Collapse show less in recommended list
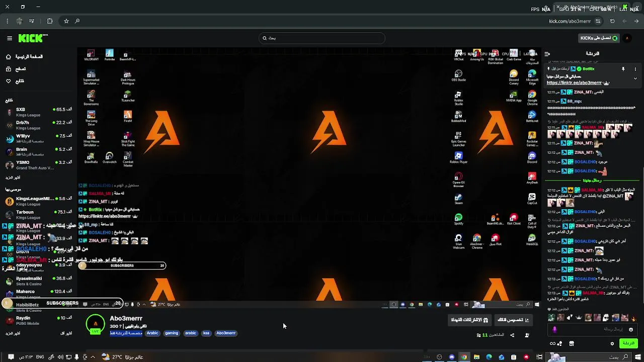The height and width of the screenshot is (362, 644). 66,333
